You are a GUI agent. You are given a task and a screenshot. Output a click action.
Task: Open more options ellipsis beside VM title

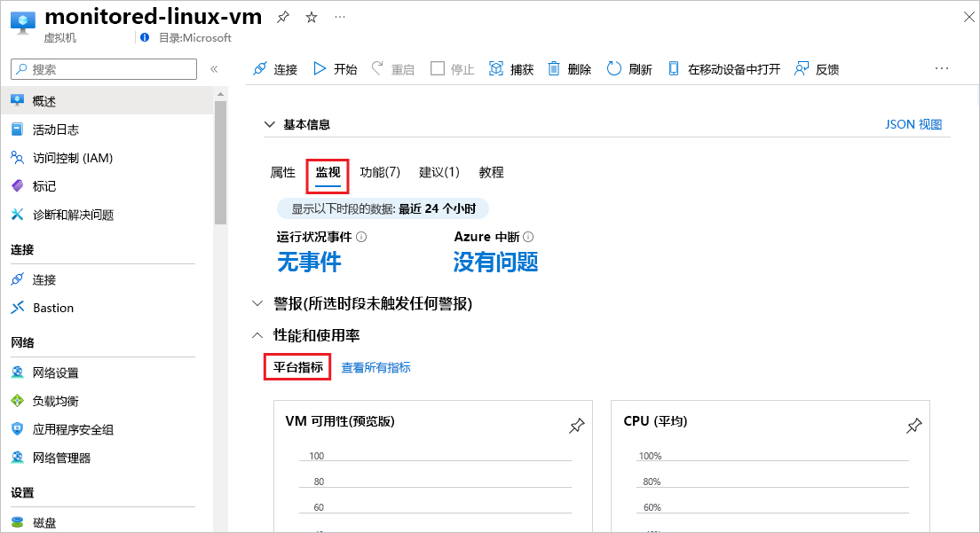[339, 17]
